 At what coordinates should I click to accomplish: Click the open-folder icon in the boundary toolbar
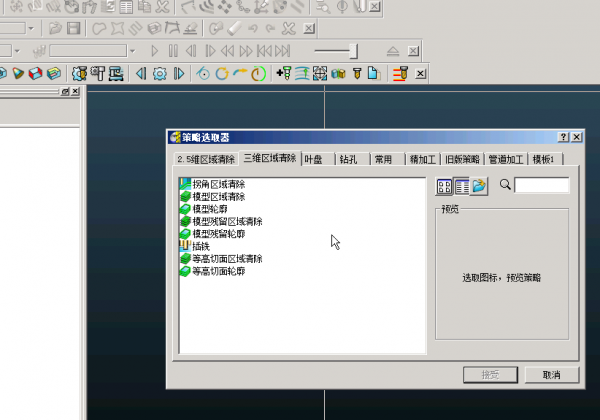click(55, 28)
